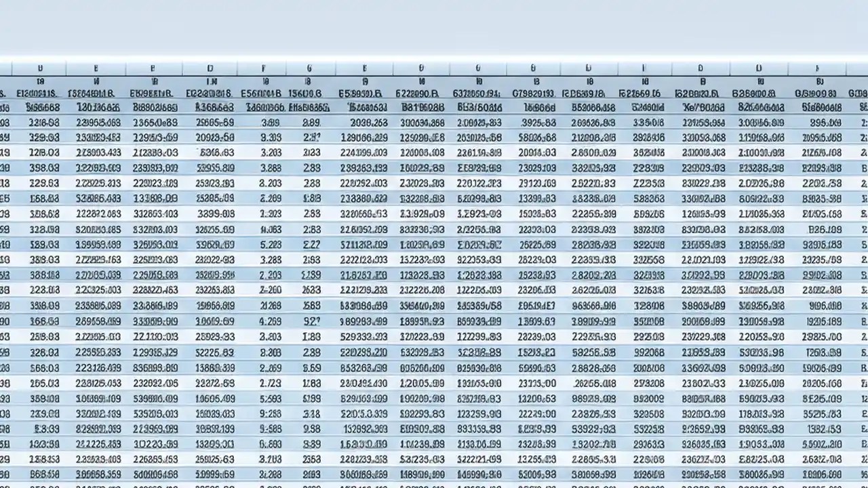Viewport: 868px width, 488px height.
Task: Click the cell containing Xe/60268
Action: point(703,107)
